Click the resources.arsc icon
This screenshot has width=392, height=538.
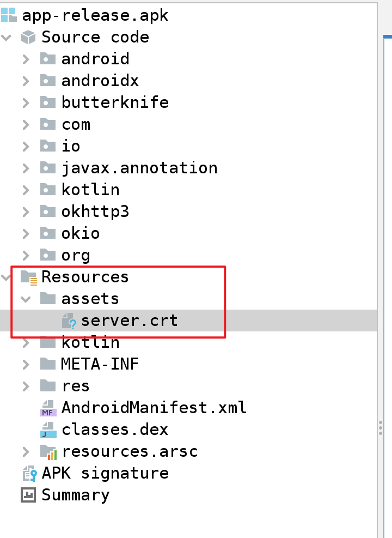point(48,451)
